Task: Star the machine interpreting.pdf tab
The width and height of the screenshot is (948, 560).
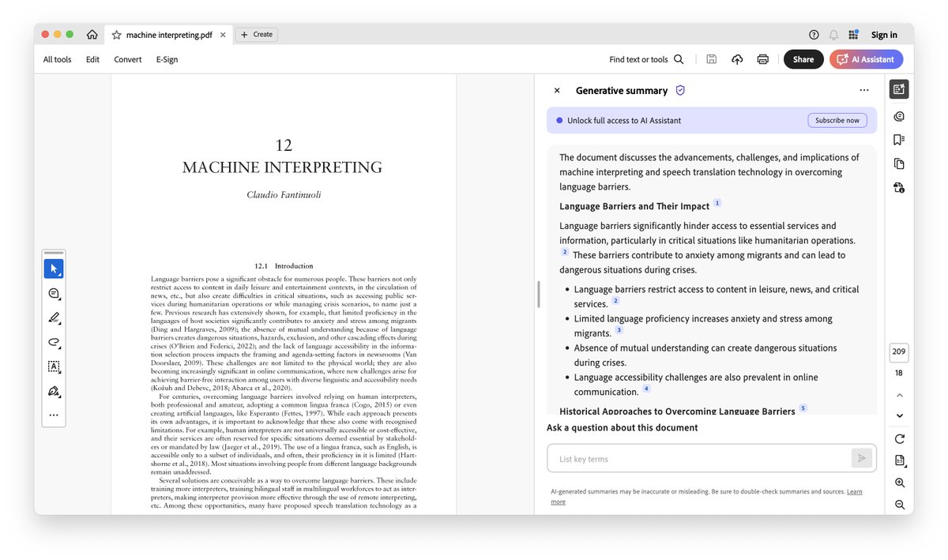Action: (x=116, y=35)
